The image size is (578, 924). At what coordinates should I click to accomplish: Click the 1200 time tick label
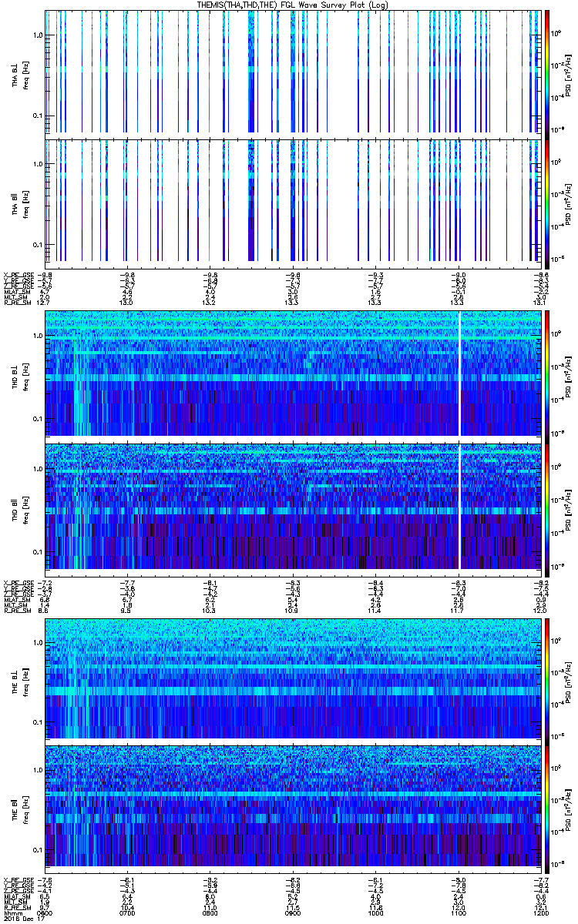542,912
